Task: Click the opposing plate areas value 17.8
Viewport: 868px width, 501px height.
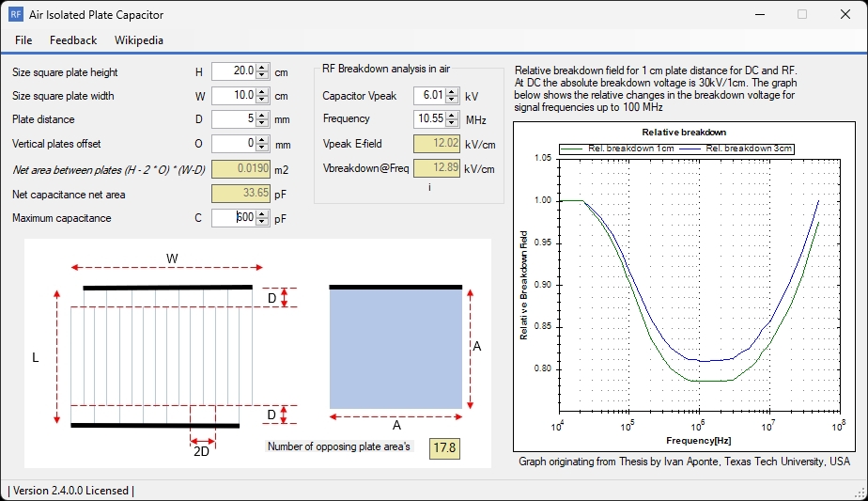Action: click(444, 447)
